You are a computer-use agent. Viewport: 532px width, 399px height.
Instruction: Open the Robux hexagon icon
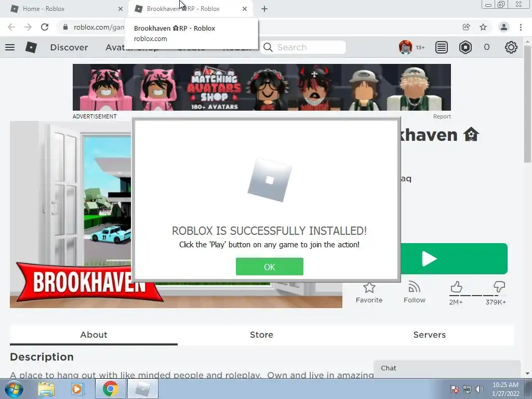click(x=465, y=47)
